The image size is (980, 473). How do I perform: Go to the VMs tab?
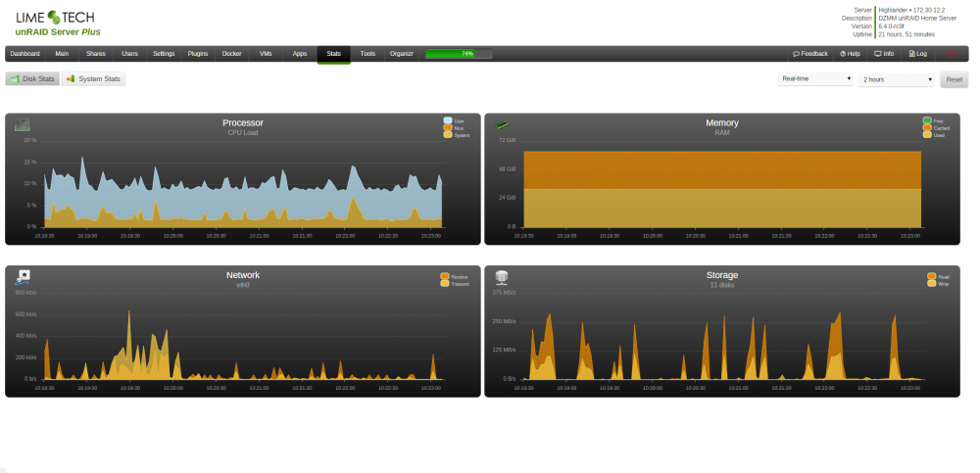[266, 54]
